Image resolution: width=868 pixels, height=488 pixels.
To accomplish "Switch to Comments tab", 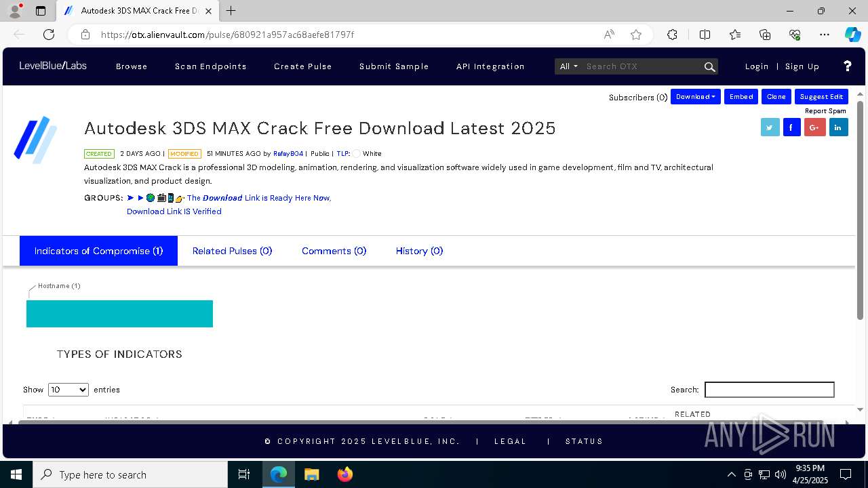I will click(x=334, y=251).
